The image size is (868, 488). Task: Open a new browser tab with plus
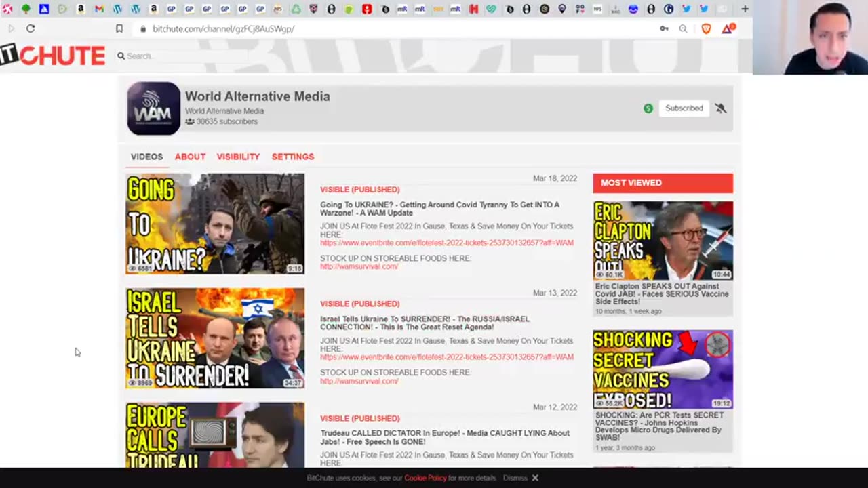(x=745, y=9)
